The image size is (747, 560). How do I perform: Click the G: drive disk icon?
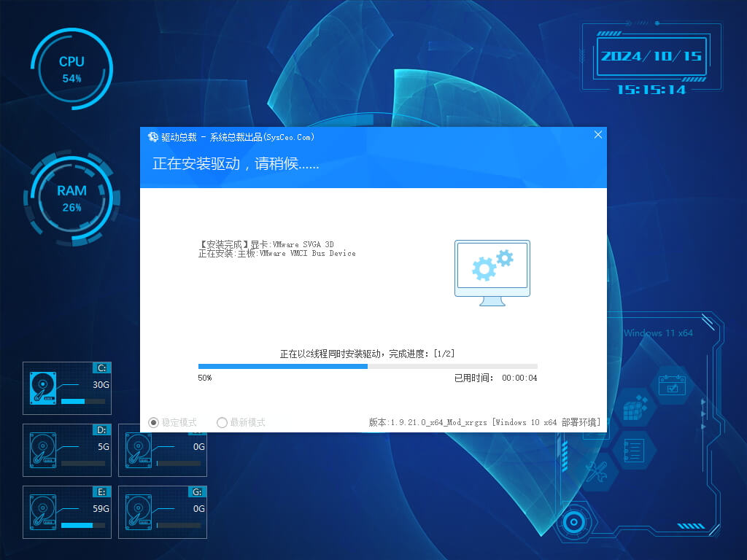click(x=139, y=510)
